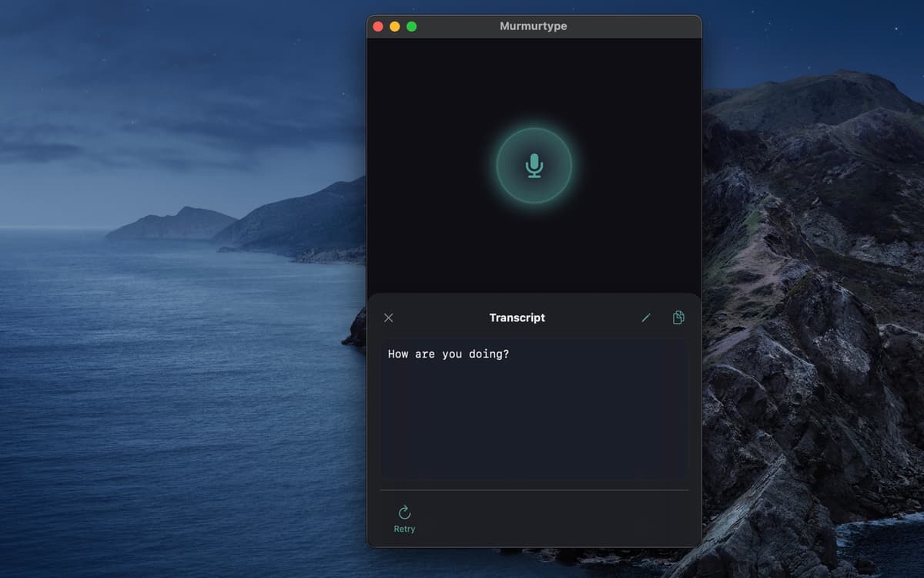The width and height of the screenshot is (924, 578).
Task: Click the dark area above the microphone
Action: 534,77
